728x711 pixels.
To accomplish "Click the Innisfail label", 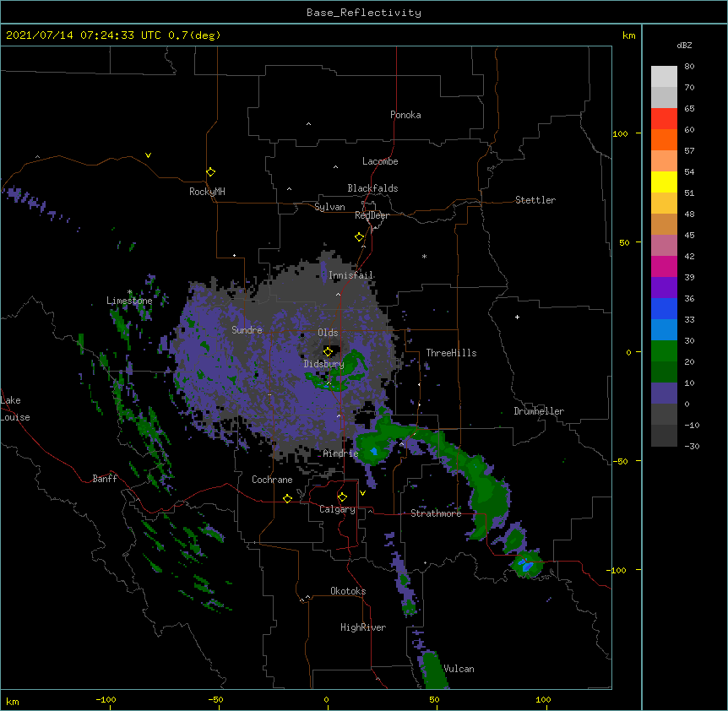I will [x=350, y=275].
